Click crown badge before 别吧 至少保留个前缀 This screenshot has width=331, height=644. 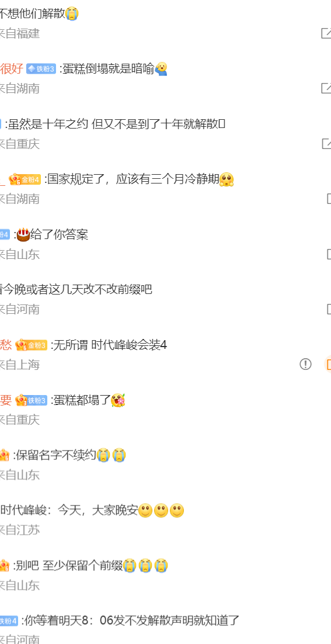pos(4,566)
